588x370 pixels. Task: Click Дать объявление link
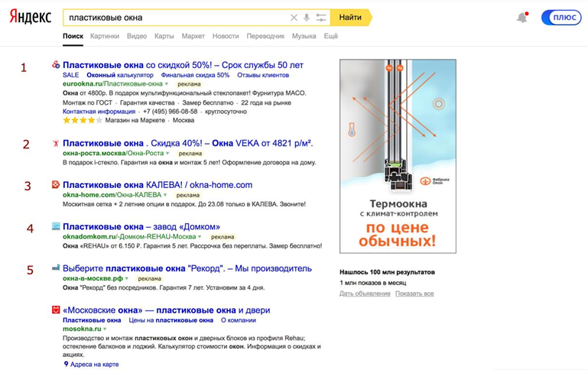click(365, 294)
